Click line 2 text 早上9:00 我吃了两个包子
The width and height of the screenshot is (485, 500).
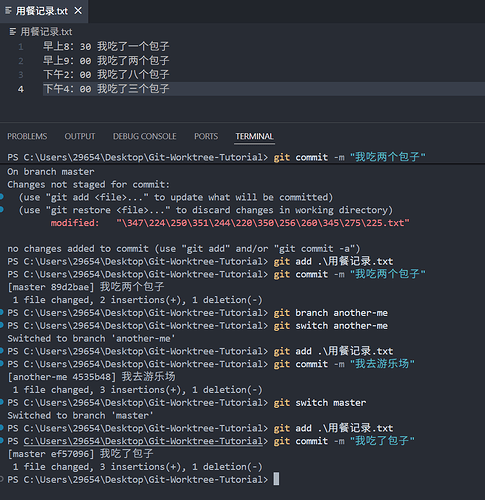(x=106, y=61)
